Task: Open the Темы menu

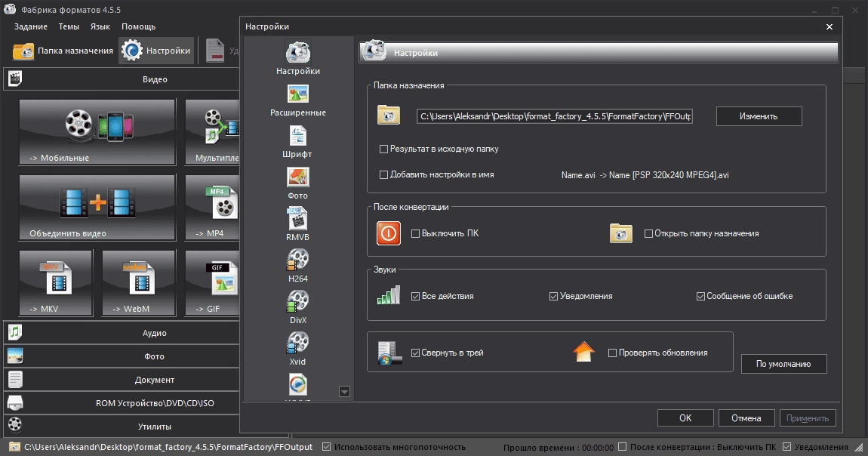Action: tap(69, 26)
